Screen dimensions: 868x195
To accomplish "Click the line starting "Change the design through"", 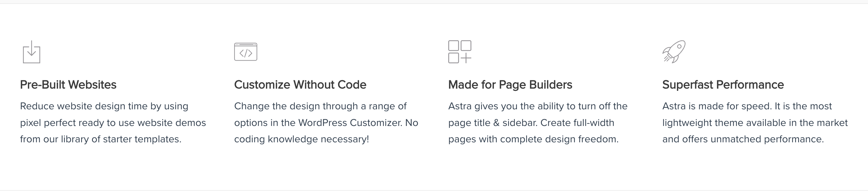I will (x=320, y=106).
